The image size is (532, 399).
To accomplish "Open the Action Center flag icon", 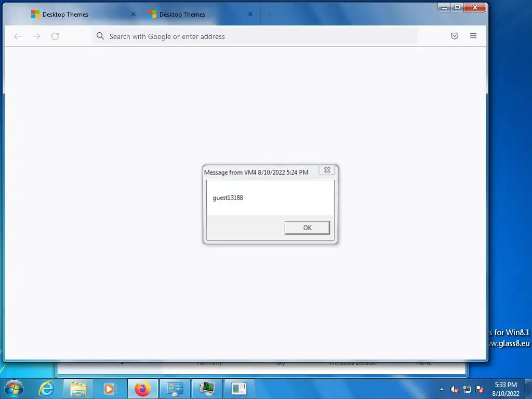I will point(480,390).
